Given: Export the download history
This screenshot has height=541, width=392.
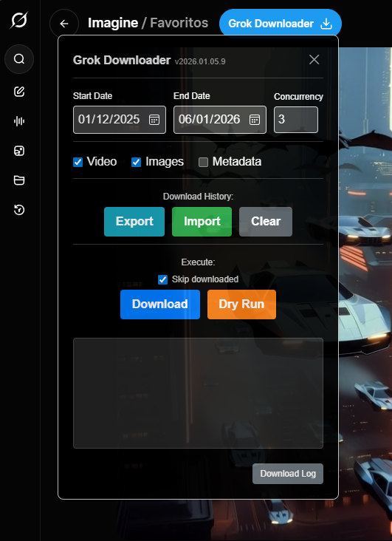Looking at the screenshot, I should pyautogui.click(x=134, y=222).
